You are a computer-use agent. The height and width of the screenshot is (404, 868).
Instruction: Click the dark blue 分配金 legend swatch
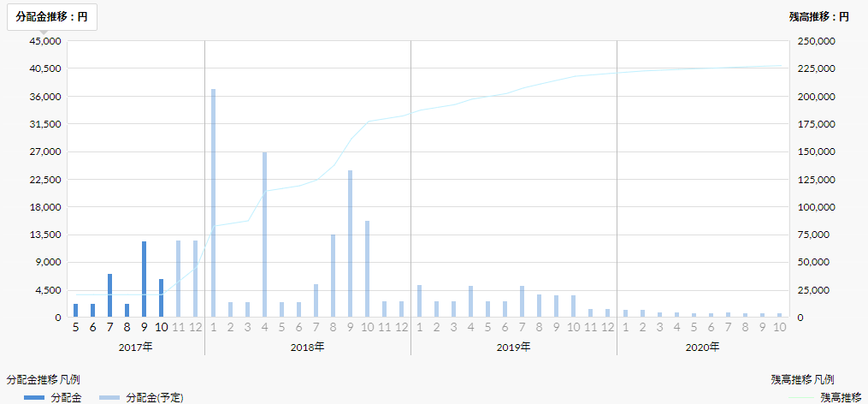tap(33, 397)
